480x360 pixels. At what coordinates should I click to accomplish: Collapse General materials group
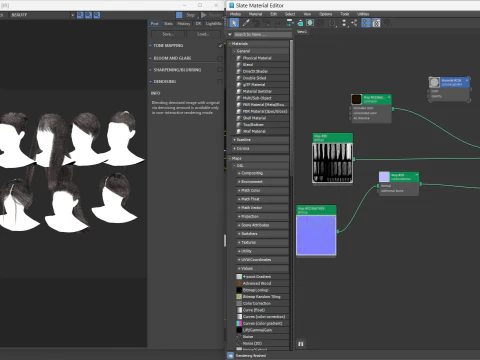tap(234, 51)
